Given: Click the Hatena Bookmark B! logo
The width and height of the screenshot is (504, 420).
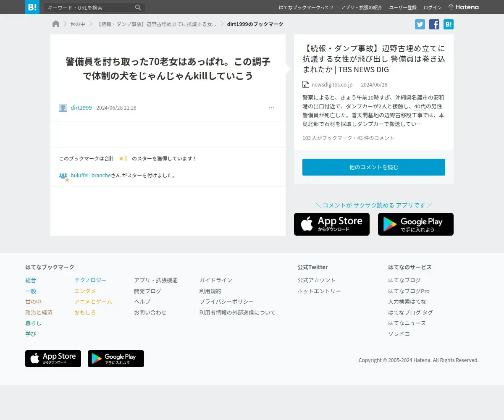Looking at the screenshot, I should coord(32,7).
